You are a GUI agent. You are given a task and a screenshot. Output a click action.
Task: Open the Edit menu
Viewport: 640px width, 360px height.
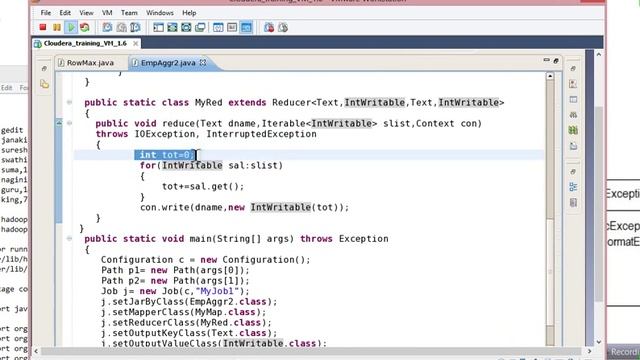tap(65, 13)
